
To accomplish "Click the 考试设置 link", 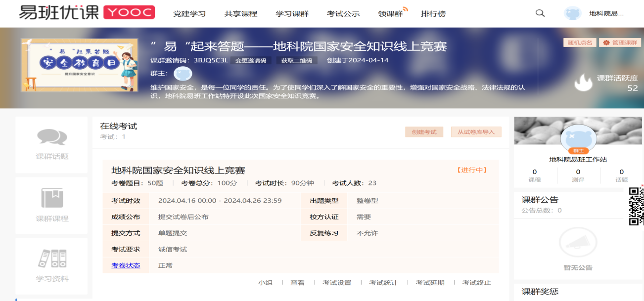I will pos(337,283).
